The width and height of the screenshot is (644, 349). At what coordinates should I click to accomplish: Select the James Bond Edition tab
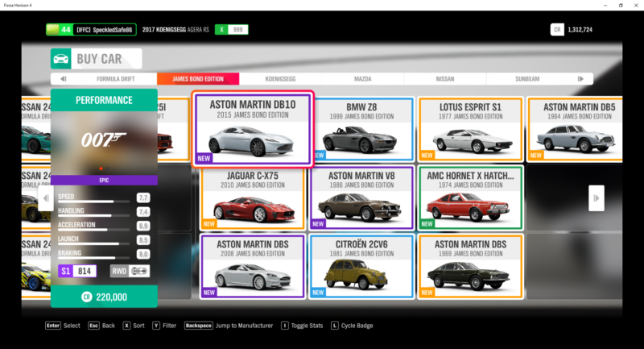(x=198, y=79)
